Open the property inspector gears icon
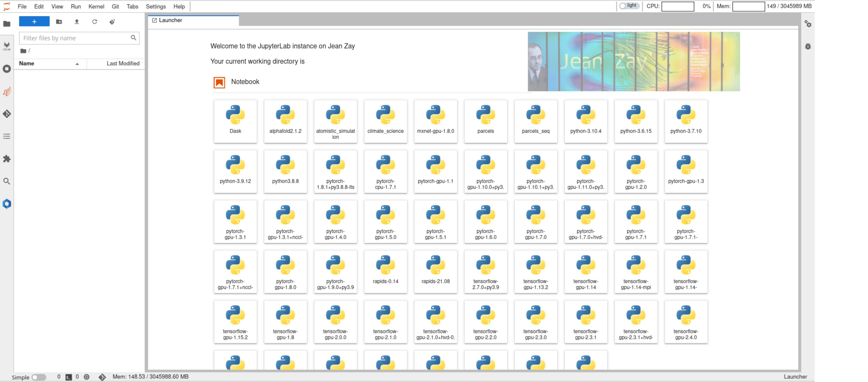This screenshot has height=382, width=868. [x=808, y=24]
